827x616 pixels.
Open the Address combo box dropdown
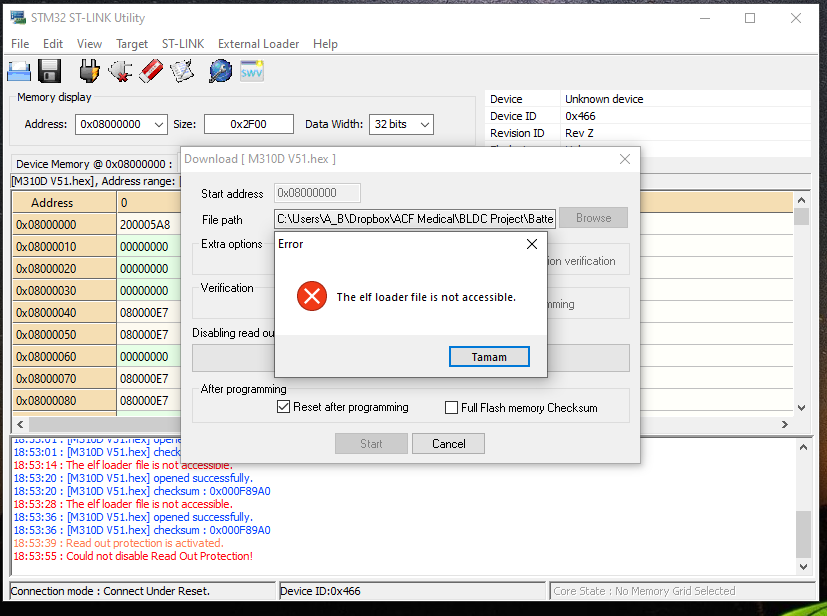pyautogui.click(x=158, y=124)
